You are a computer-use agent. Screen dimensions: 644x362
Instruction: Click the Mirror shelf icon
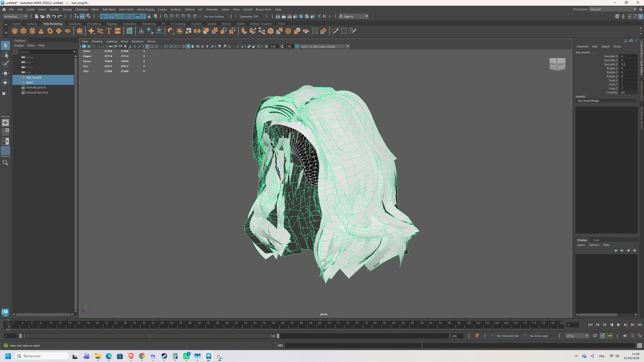[197, 31]
